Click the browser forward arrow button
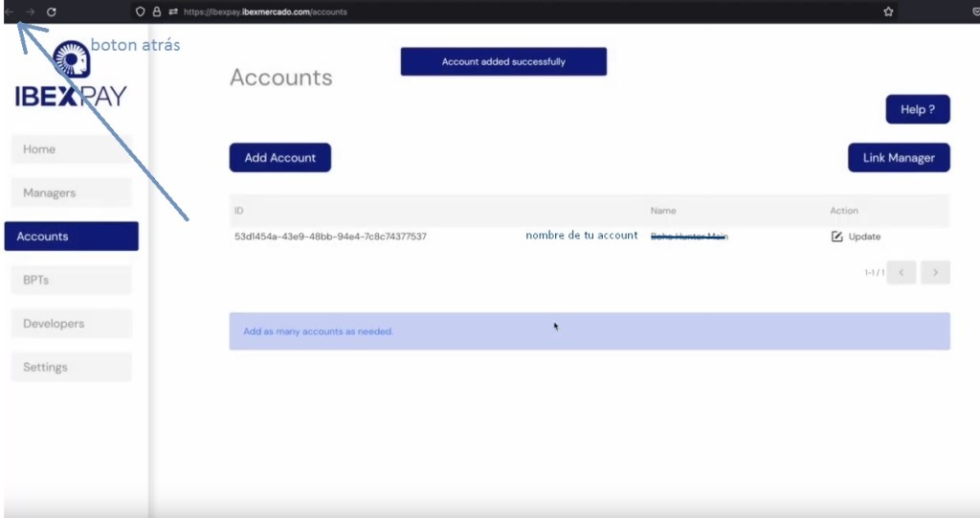Viewport: 980px width, 518px height. tap(31, 11)
